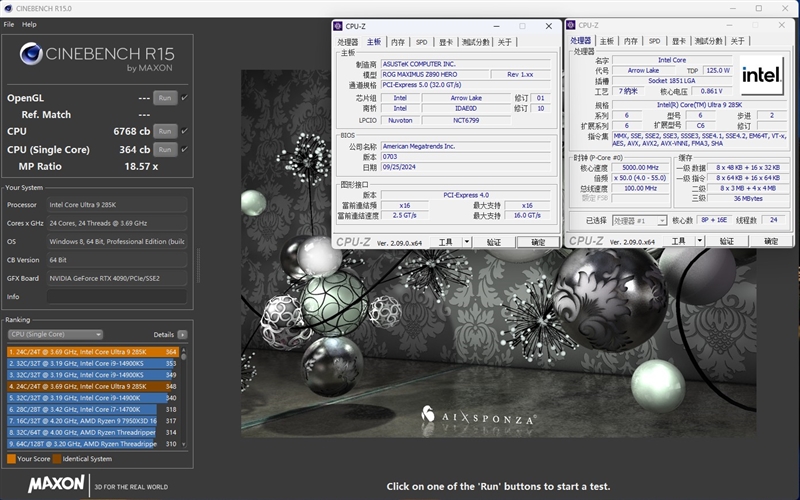Click BIOS version value 0703

click(466, 157)
